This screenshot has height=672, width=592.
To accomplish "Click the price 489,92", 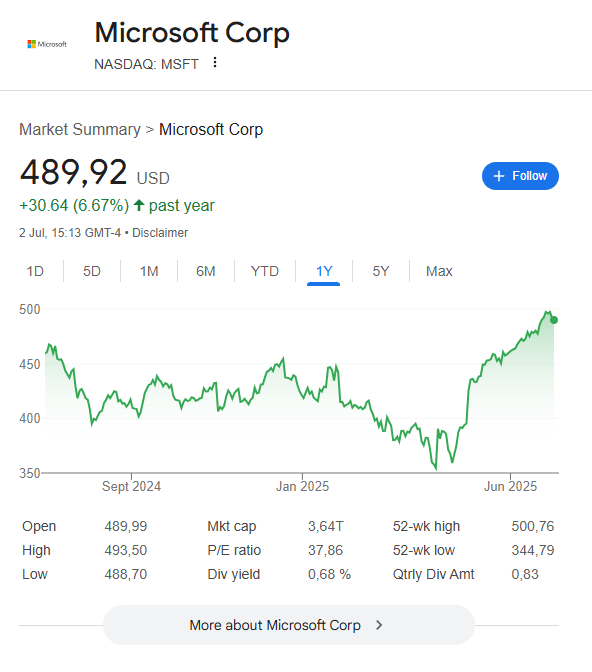I will [x=73, y=172].
